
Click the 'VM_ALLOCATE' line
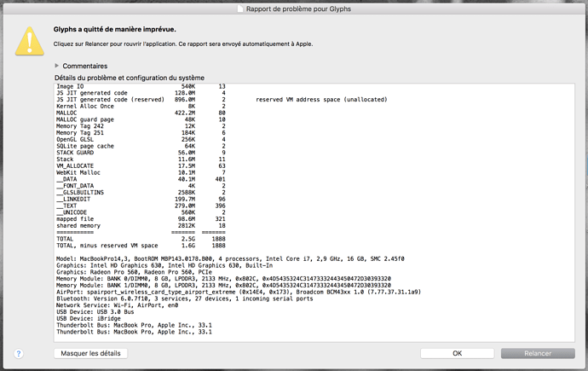point(141,166)
